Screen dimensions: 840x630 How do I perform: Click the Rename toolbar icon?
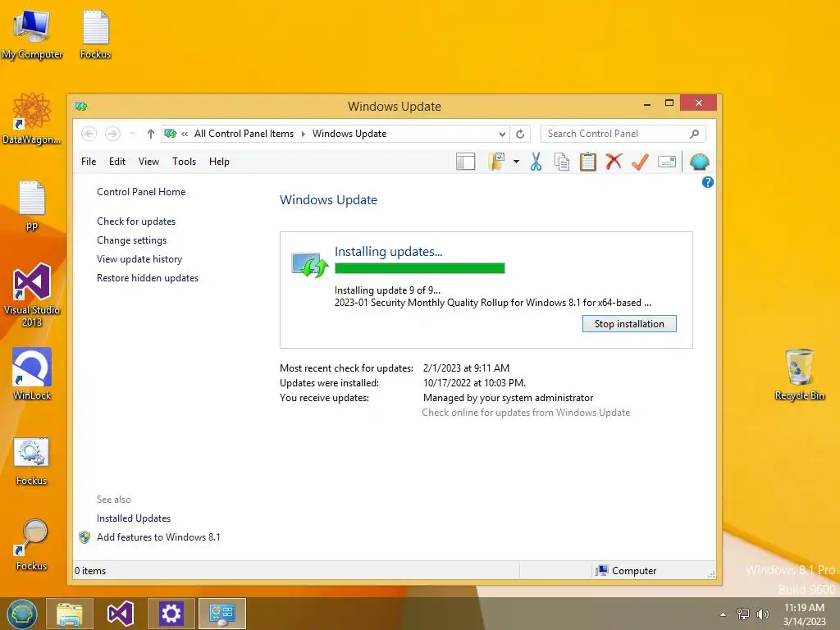coord(667,162)
